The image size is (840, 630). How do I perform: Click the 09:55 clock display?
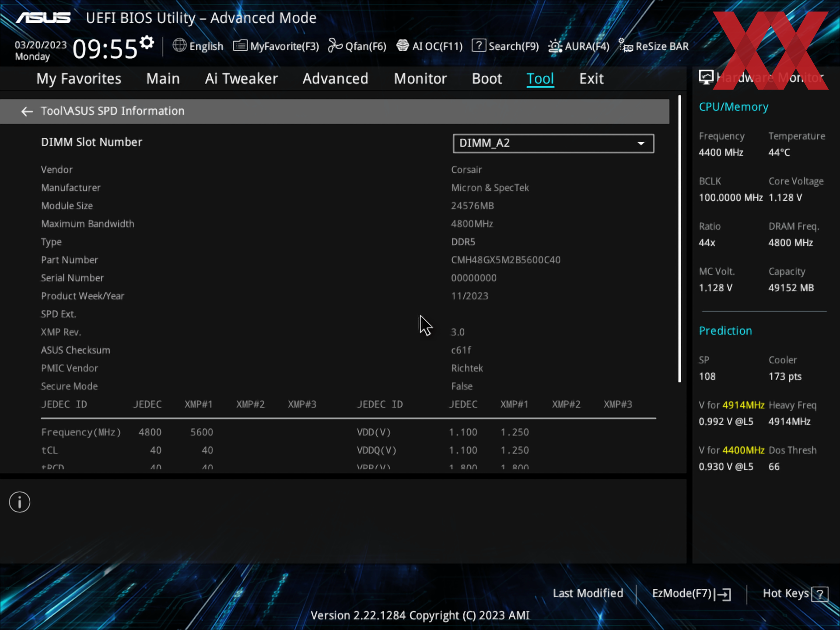[105, 49]
